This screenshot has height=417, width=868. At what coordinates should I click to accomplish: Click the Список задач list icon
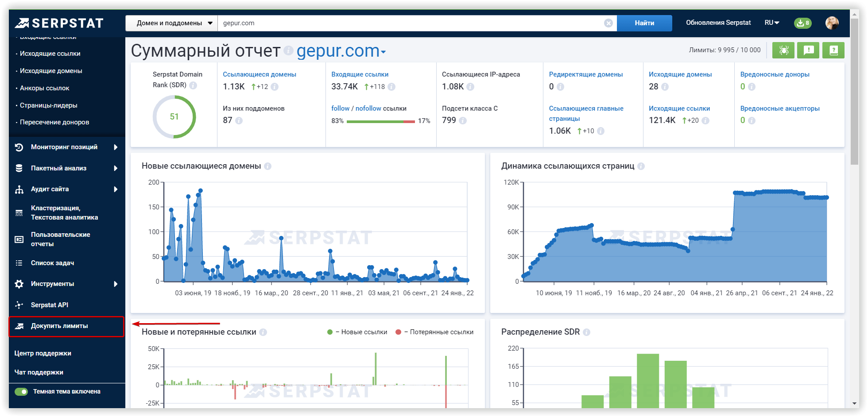click(19, 263)
